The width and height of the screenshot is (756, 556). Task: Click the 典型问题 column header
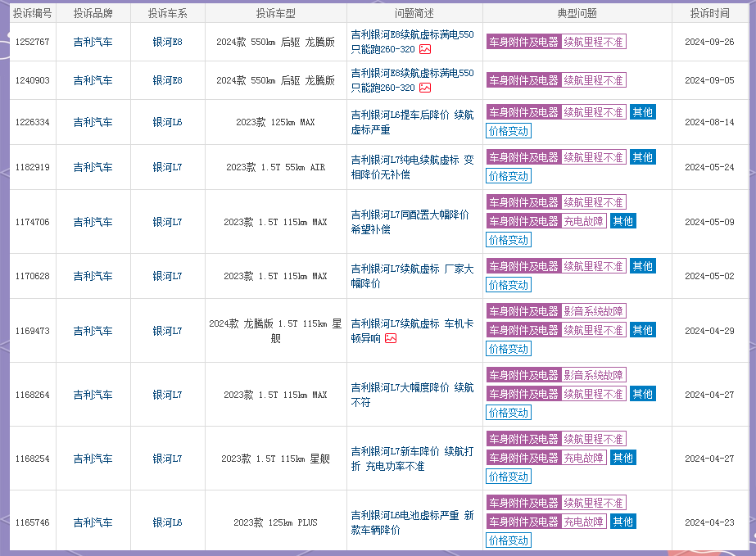point(577,13)
